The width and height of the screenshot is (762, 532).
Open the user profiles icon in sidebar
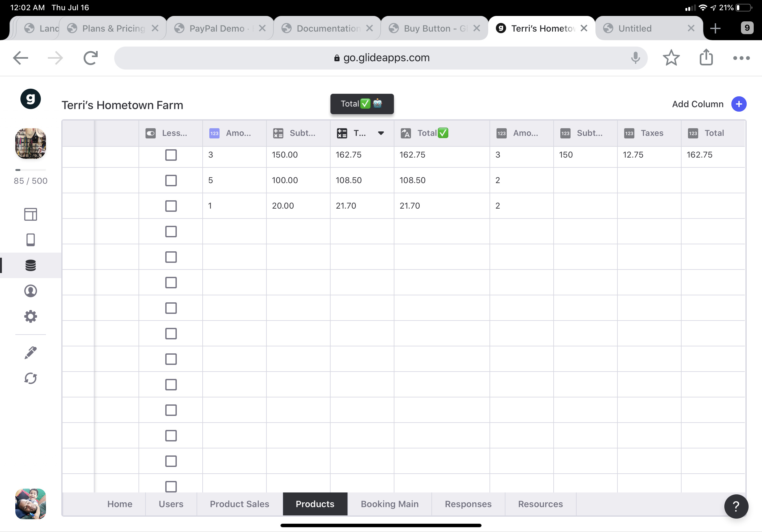tap(31, 291)
